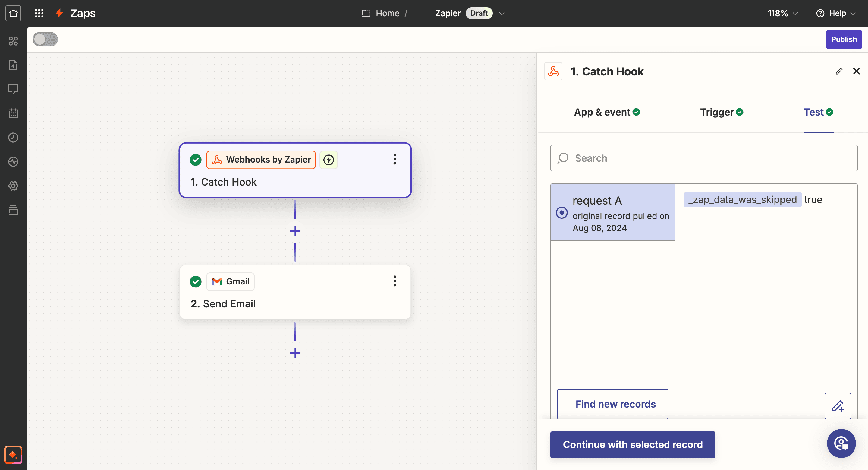Click the Webhooks by Zapier app chip
Screen dimensions: 868x470
click(x=261, y=160)
